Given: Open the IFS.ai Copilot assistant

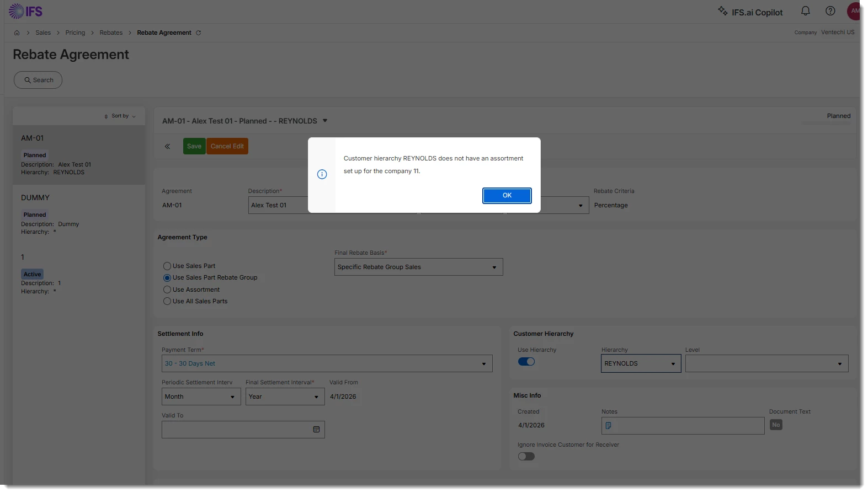Looking at the screenshot, I should [x=750, y=12].
